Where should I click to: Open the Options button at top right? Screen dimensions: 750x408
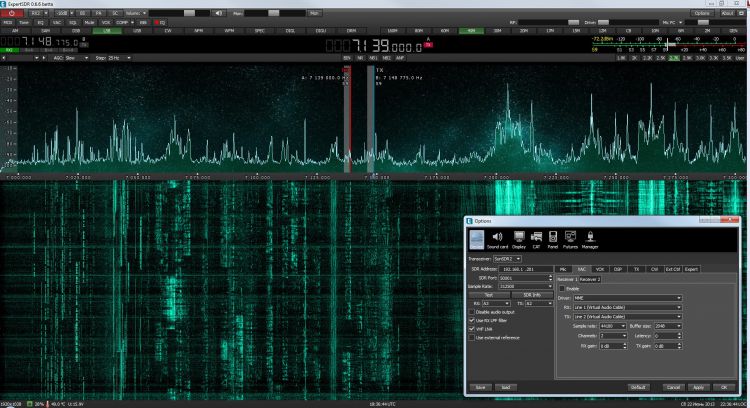coord(702,13)
